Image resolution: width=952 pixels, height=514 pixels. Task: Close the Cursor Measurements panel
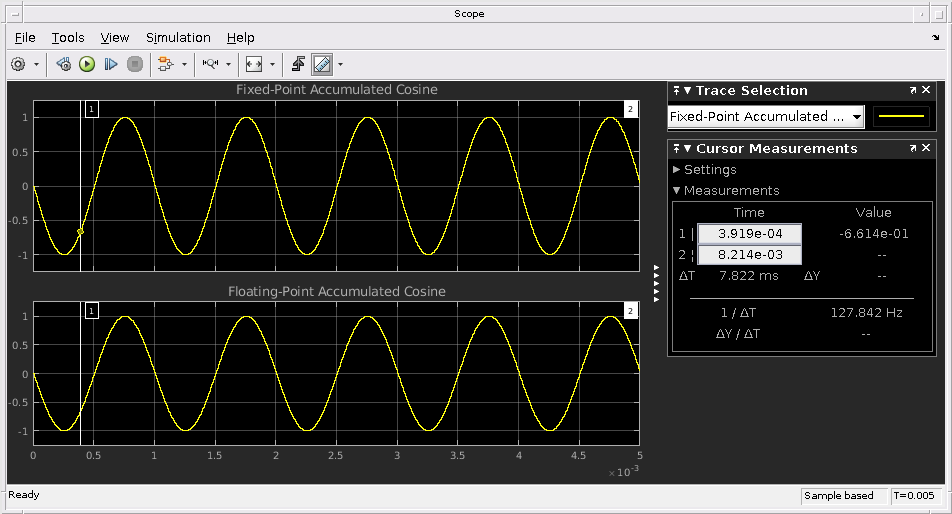[928, 148]
